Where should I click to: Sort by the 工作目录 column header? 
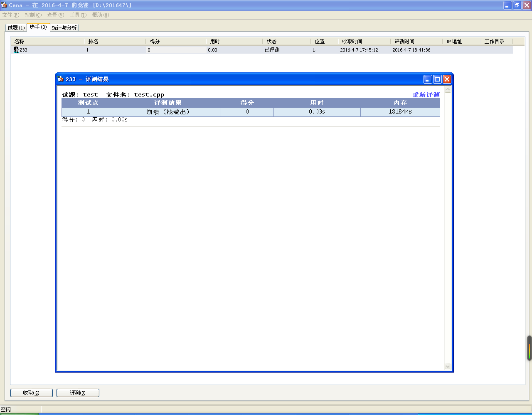[x=496, y=42]
